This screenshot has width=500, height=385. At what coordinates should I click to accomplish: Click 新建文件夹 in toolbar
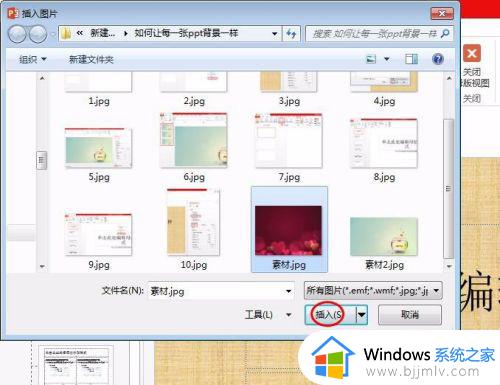(x=91, y=59)
